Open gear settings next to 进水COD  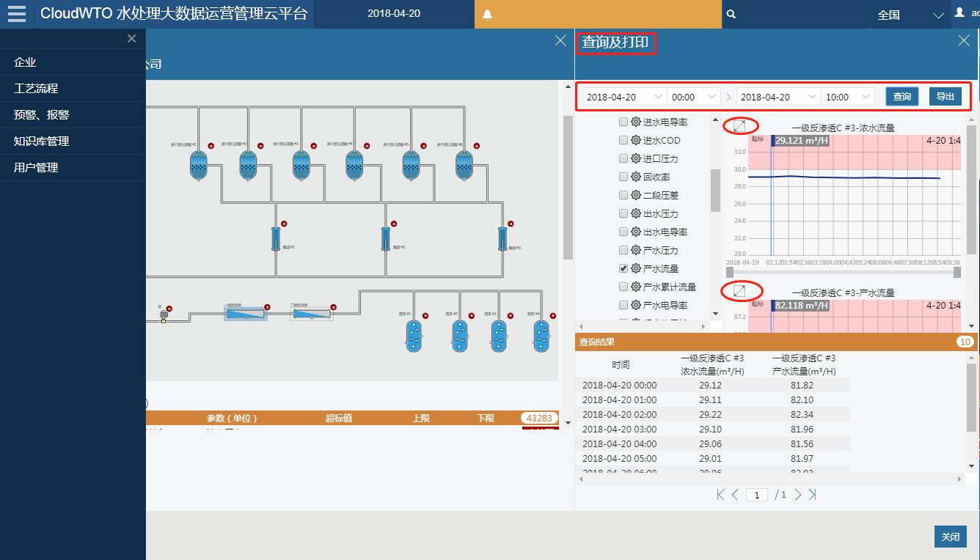pos(634,139)
